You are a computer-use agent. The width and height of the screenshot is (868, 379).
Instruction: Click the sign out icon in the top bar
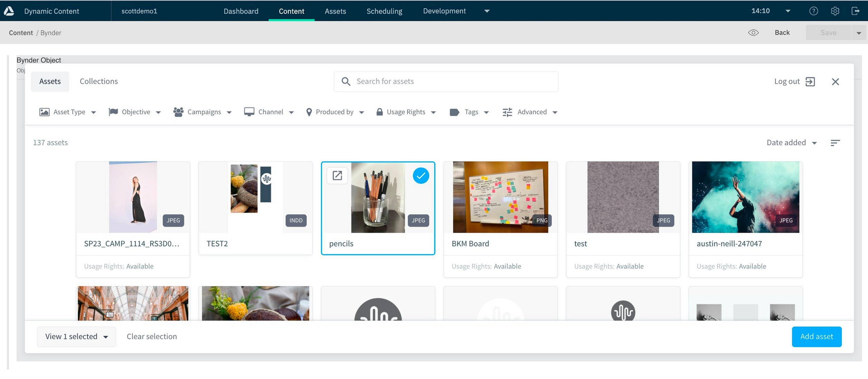click(856, 11)
